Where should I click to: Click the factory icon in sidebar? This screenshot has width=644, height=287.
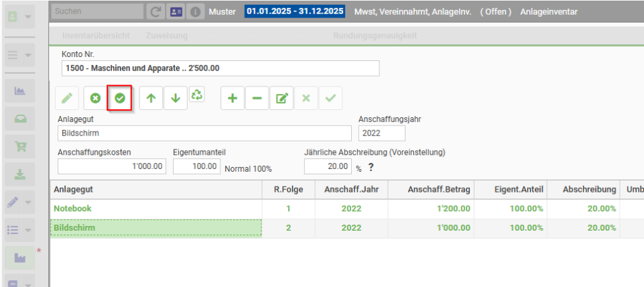coord(19,257)
